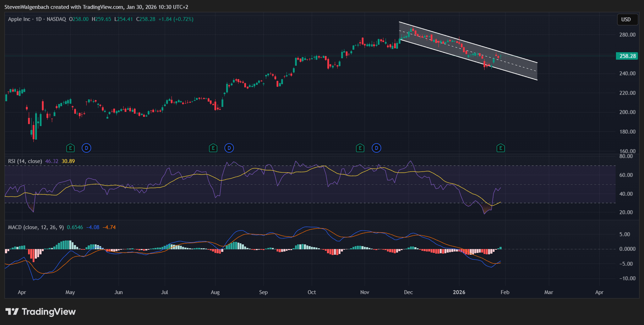Click the dividend marker near May

tap(86, 148)
